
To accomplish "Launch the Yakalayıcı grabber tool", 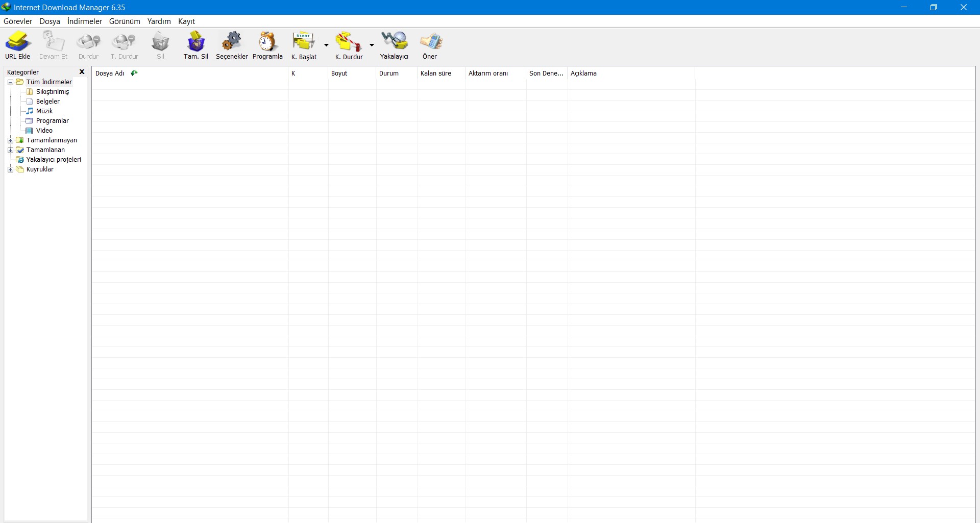I will tap(394, 45).
